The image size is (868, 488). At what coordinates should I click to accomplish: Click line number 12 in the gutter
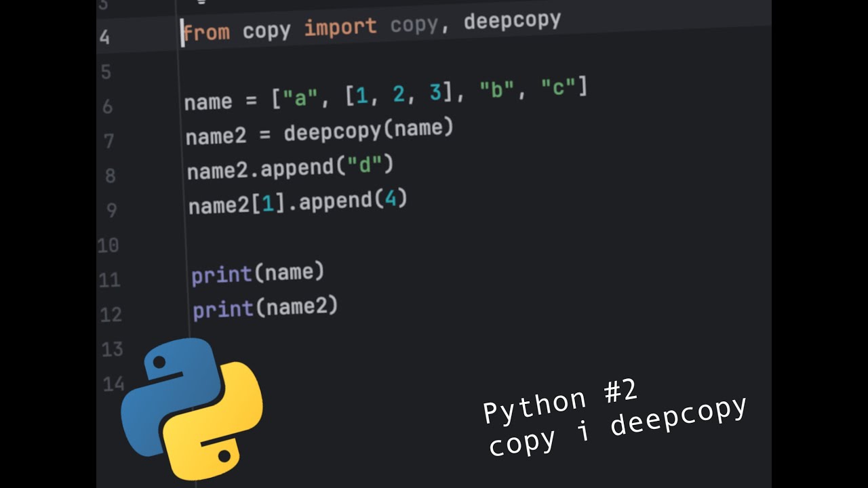(x=111, y=314)
